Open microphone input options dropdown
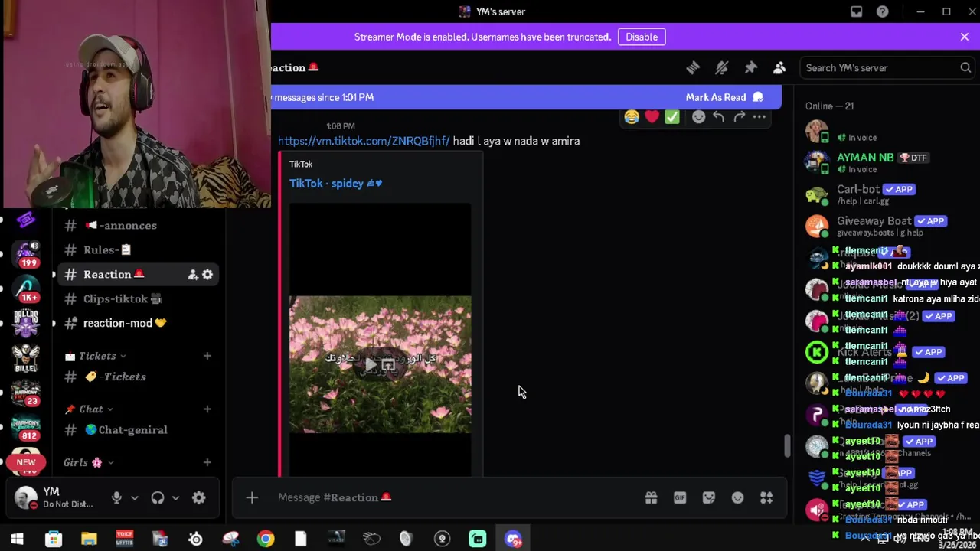980x551 pixels. coord(135,497)
